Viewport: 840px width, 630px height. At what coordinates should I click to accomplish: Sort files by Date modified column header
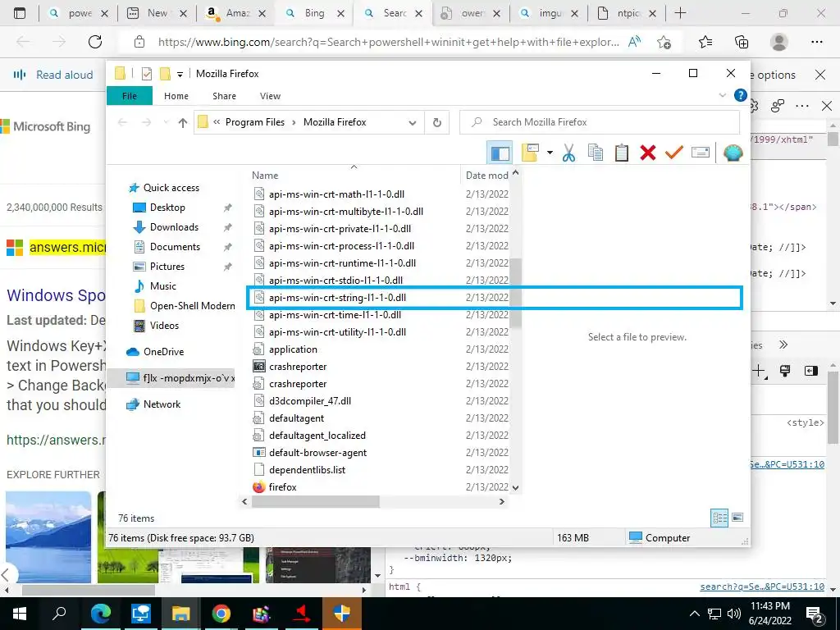(486, 176)
